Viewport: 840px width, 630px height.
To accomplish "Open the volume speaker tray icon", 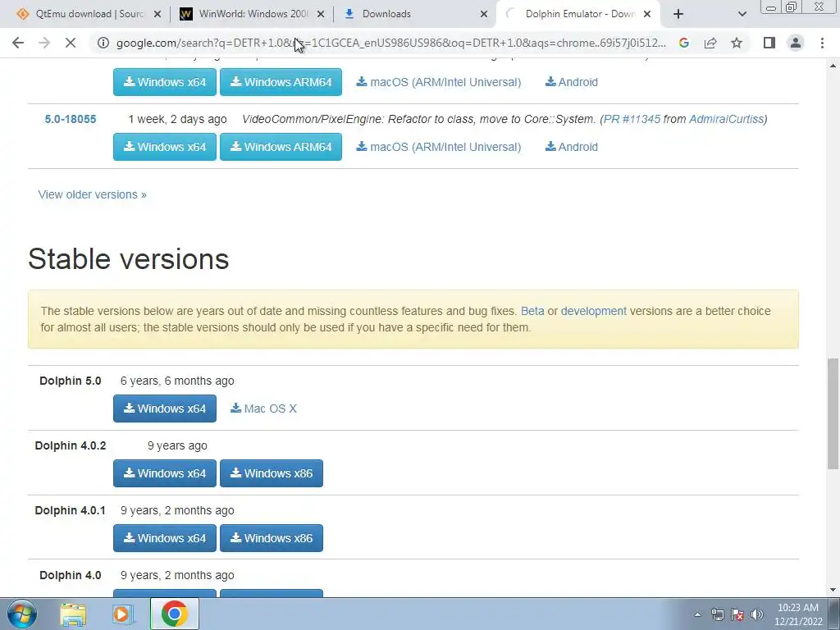I will (x=757, y=614).
